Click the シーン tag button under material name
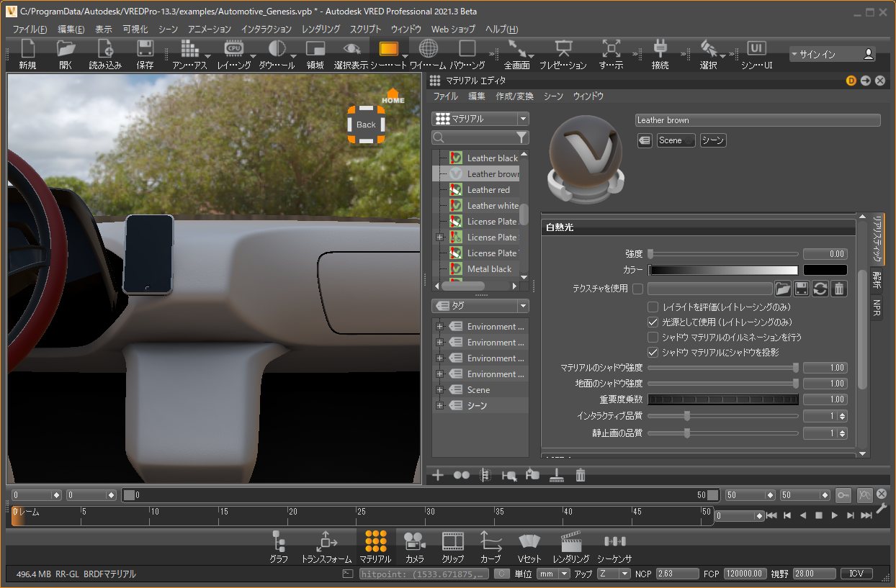896x588 pixels. pos(713,140)
